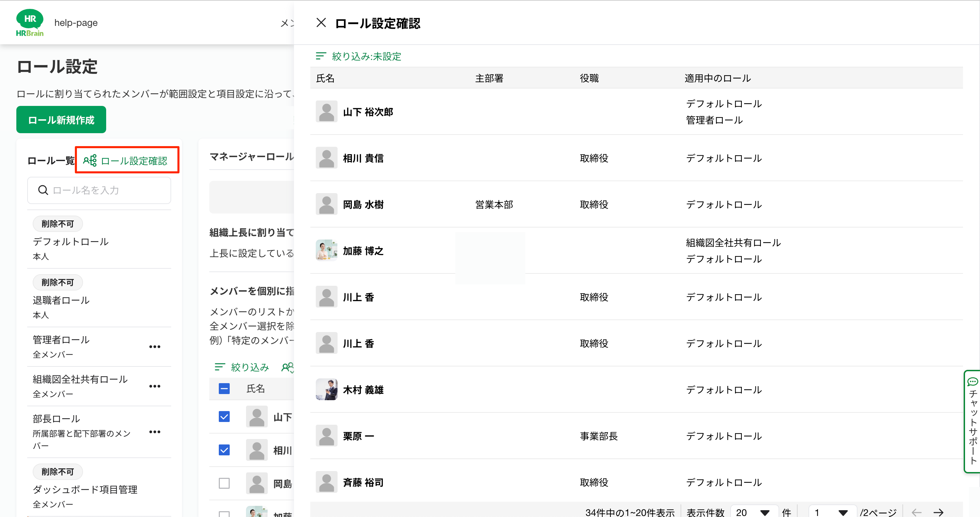
Task: Open the three-dot menu for 部長ロール
Action: pyautogui.click(x=154, y=432)
